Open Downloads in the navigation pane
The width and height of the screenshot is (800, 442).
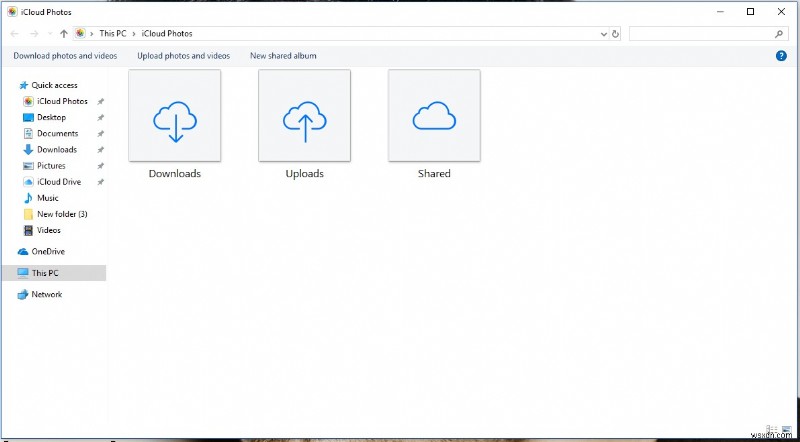point(57,150)
